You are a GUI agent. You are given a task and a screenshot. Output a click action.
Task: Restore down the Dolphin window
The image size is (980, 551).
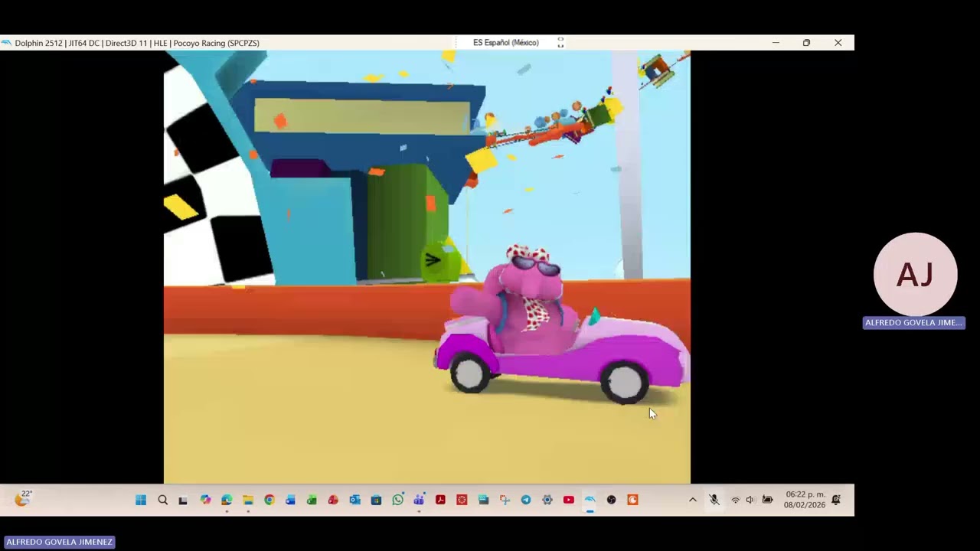(806, 43)
